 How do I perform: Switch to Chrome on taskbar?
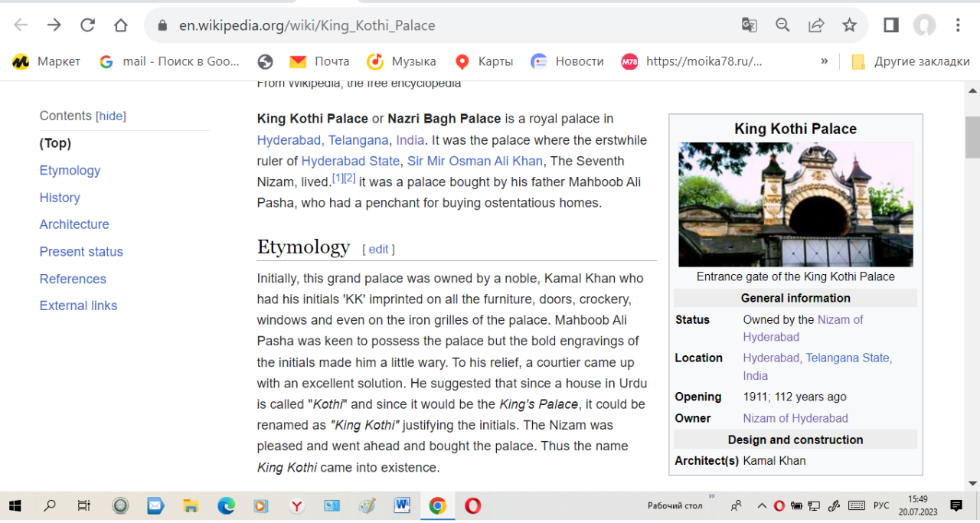[x=437, y=505]
